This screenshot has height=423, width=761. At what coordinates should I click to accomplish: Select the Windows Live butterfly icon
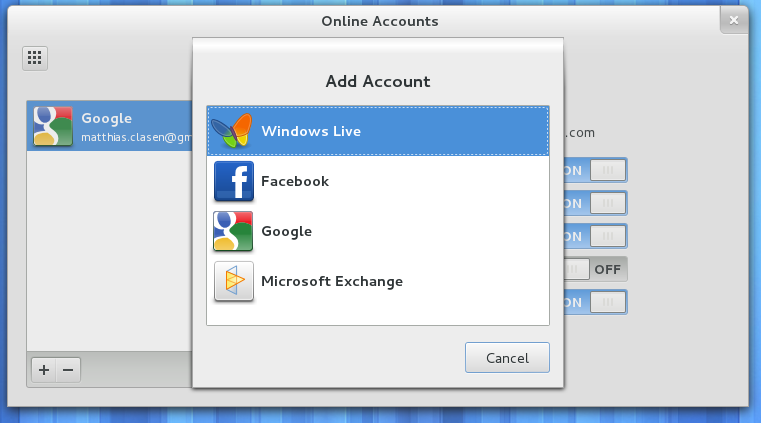click(232, 131)
